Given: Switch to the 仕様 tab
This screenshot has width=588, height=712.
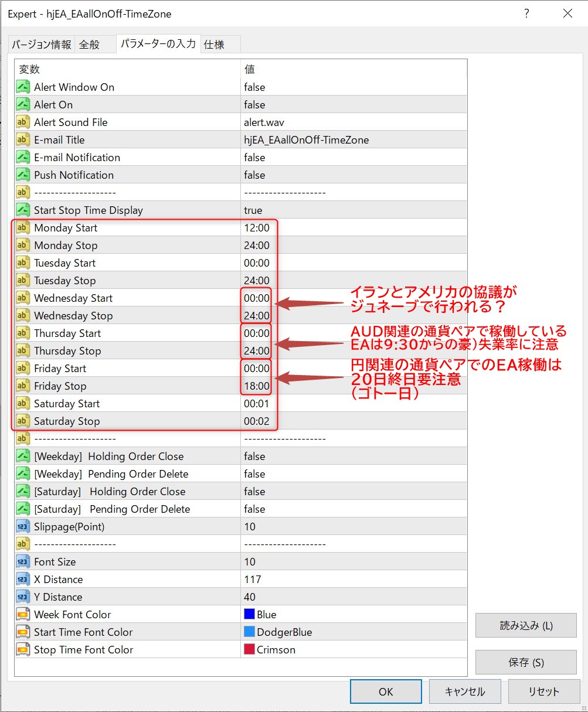Looking at the screenshot, I should [x=215, y=45].
